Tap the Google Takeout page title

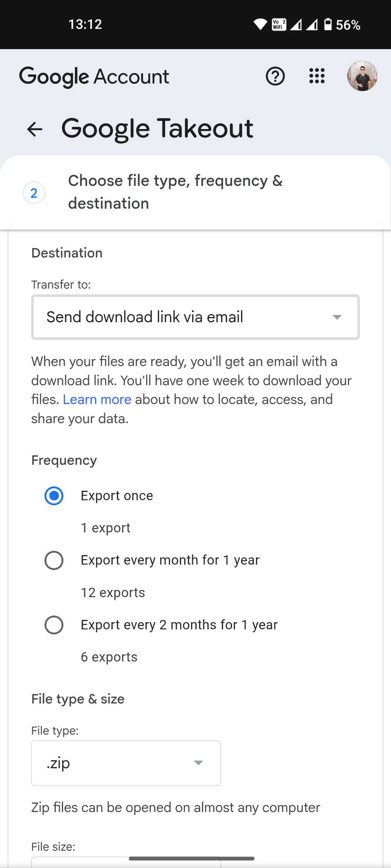[157, 129]
